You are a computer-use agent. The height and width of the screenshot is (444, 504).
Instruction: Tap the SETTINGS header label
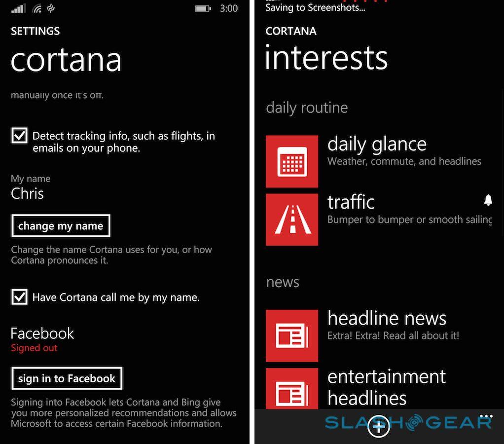[x=36, y=31]
